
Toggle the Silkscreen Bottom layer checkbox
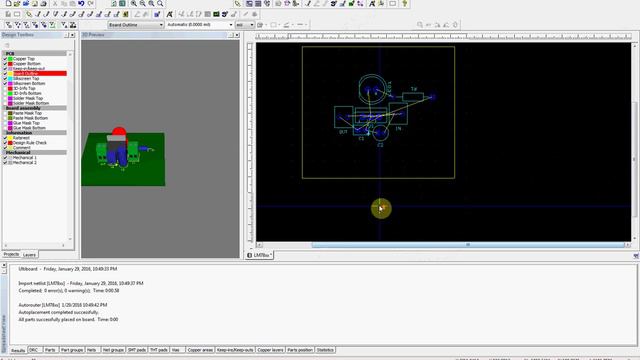5,83
